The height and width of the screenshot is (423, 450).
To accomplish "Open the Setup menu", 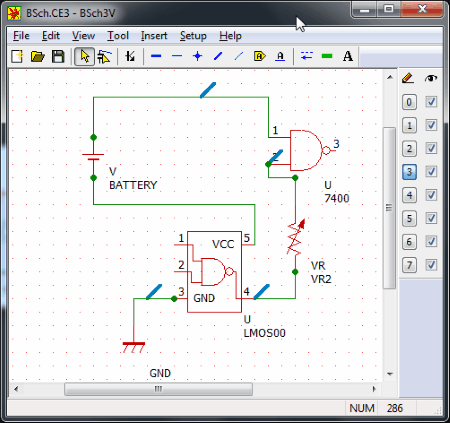I will (193, 36).
